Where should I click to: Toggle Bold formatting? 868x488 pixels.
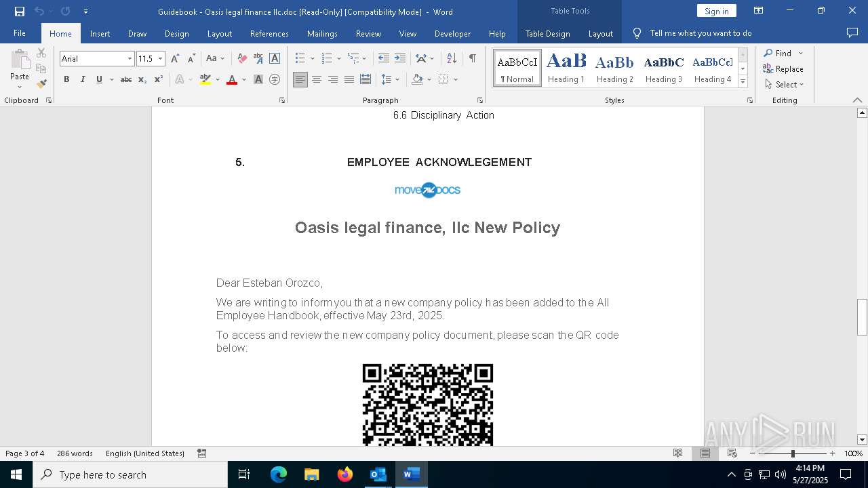click(x=66, y=79)
